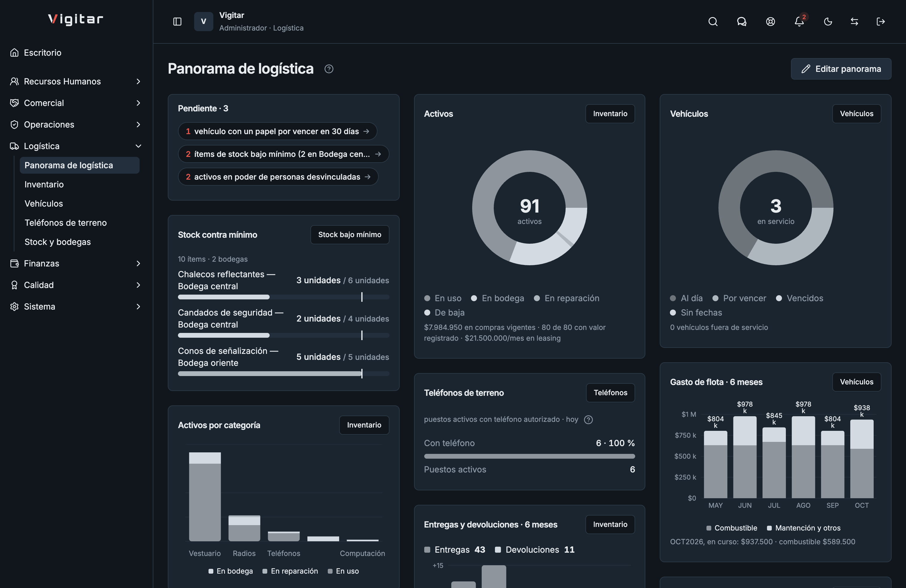This screenshot has width=906, height=588.
Task: Expand the Calidad section
Action: (x=76, y=285)
